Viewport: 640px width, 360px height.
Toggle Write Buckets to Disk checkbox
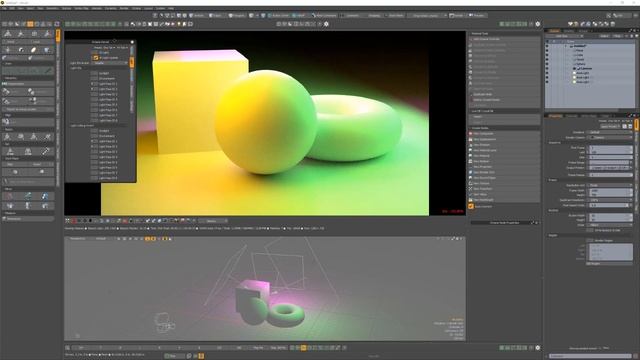(589, 230)
